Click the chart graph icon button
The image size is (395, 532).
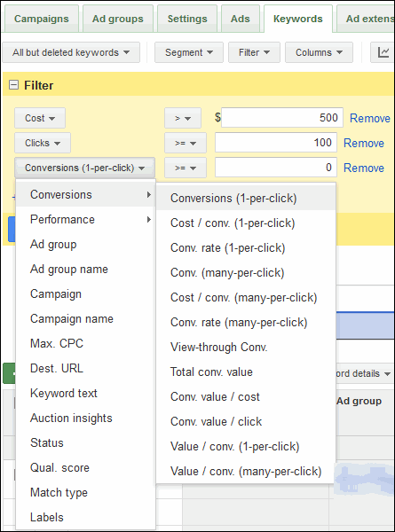coord(383,52)
